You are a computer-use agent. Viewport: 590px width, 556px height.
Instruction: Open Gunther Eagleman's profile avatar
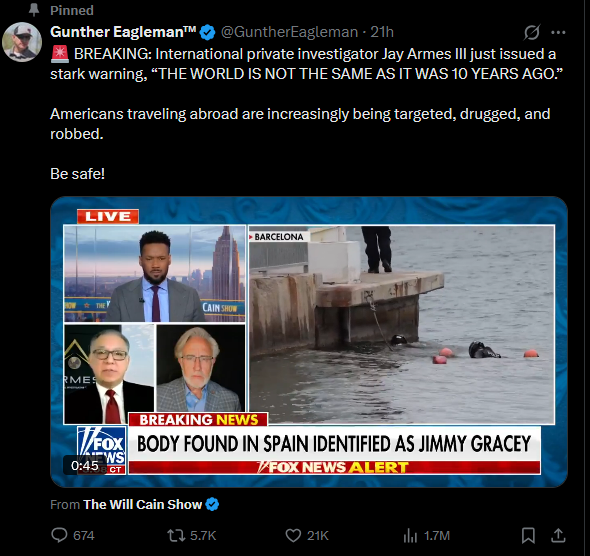21,42
